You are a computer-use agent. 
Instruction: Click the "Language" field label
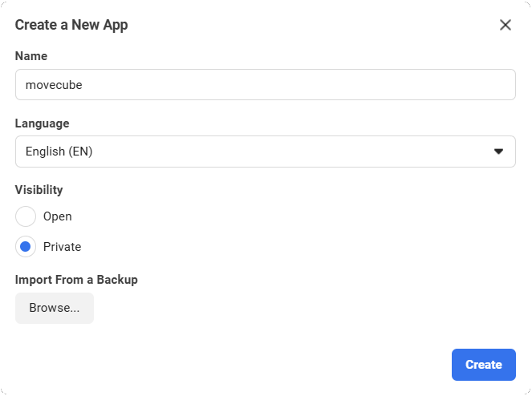coord(43,123)
